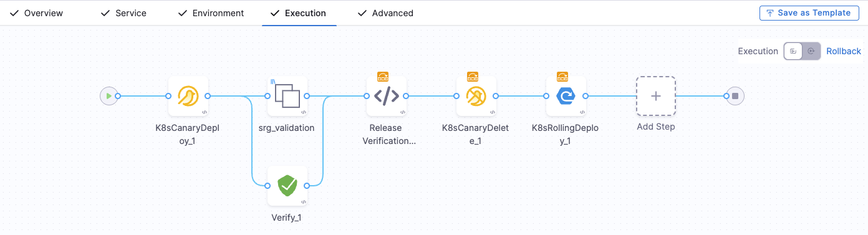Image resolution: width=868 pixels, height=235 pixels.
Task: Open the Environment tab
Action: [211, 13]
